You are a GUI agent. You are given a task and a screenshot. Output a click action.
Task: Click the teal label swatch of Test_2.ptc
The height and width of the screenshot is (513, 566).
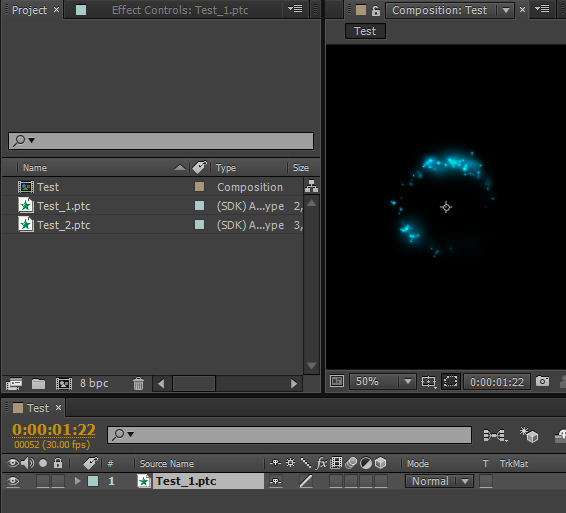[x=199, y=225]
